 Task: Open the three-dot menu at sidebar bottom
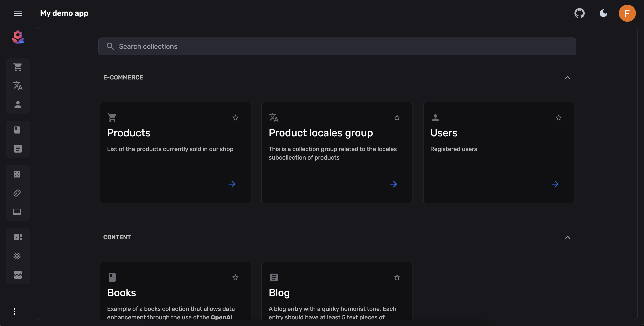point(15,312)
